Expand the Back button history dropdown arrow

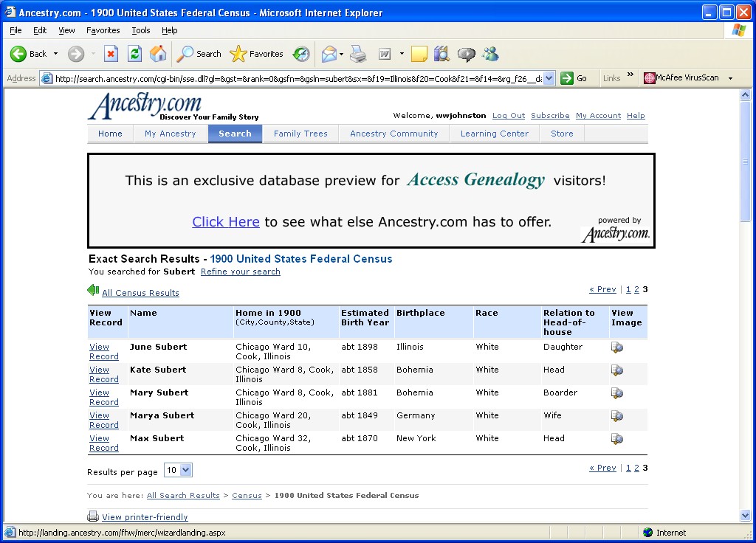55,54
